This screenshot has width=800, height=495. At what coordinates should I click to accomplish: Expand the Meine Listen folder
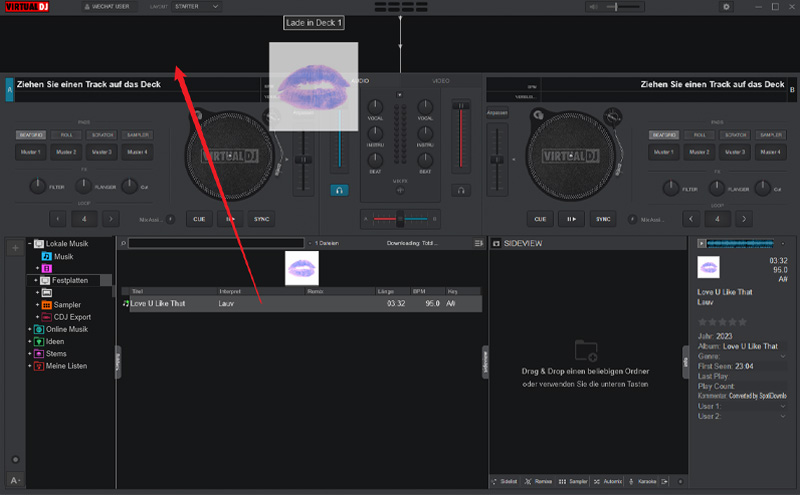(x=30, y=366)
